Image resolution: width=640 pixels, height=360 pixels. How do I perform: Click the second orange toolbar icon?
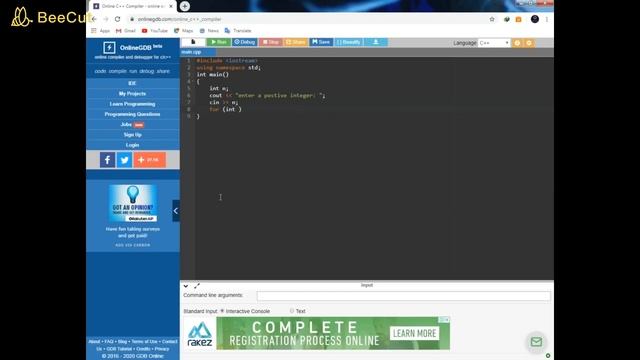529,43
